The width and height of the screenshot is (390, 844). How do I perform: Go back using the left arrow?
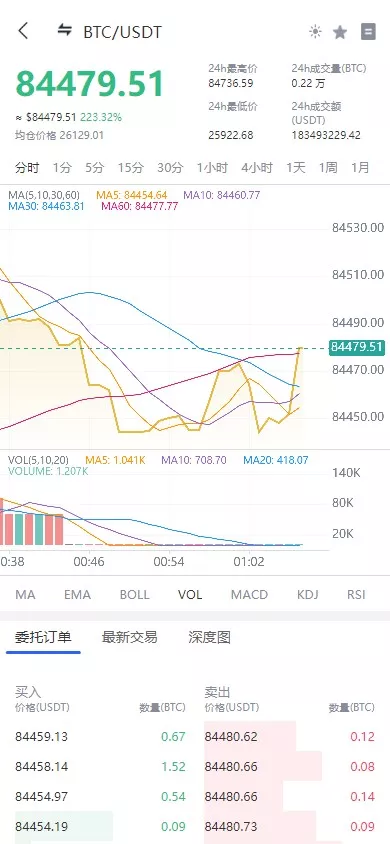(23, 31)
